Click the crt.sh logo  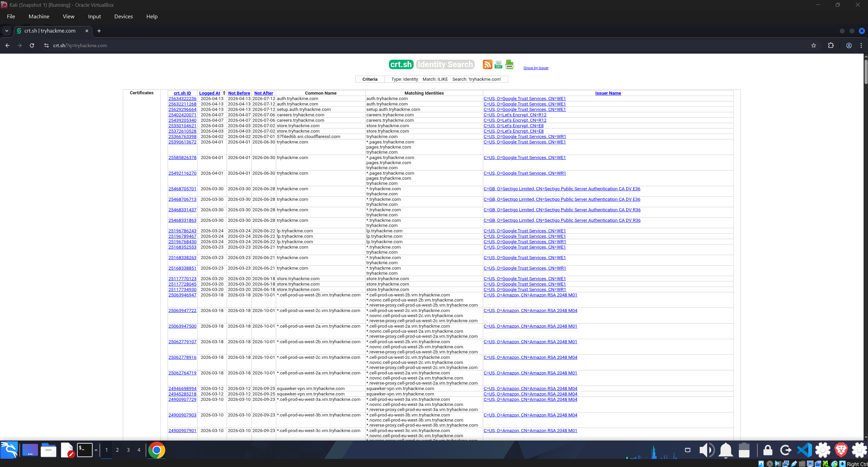point(401,64)
